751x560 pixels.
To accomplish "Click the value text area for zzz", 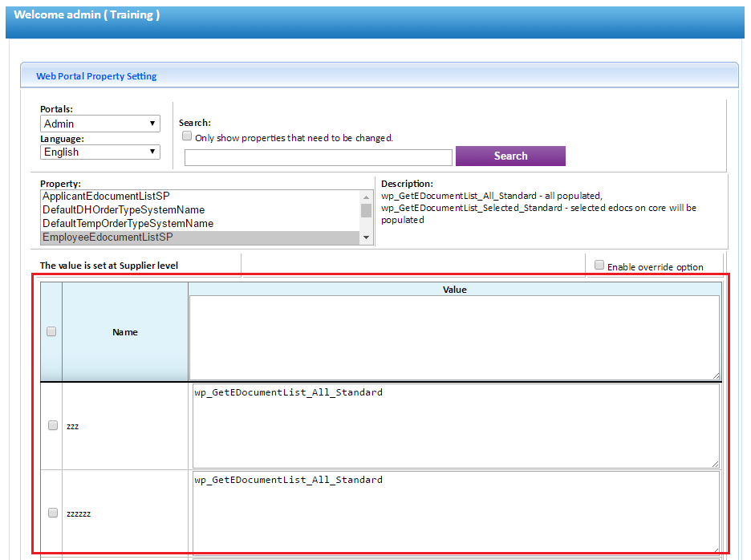I will click(x=456, y=426).
